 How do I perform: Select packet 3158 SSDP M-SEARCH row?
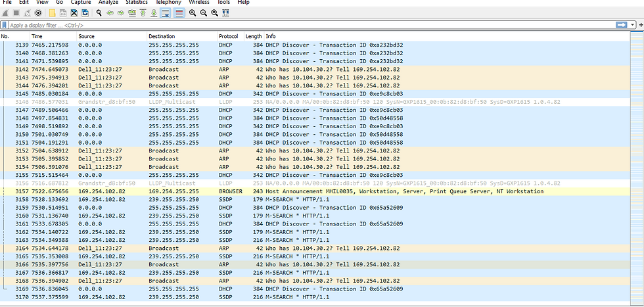click(x=315, y=199)
